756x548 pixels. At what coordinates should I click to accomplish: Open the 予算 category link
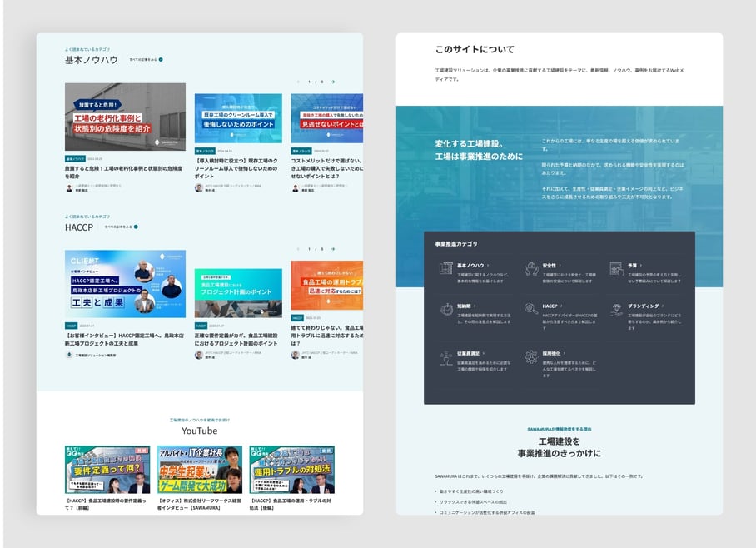(x=632, y=266)
